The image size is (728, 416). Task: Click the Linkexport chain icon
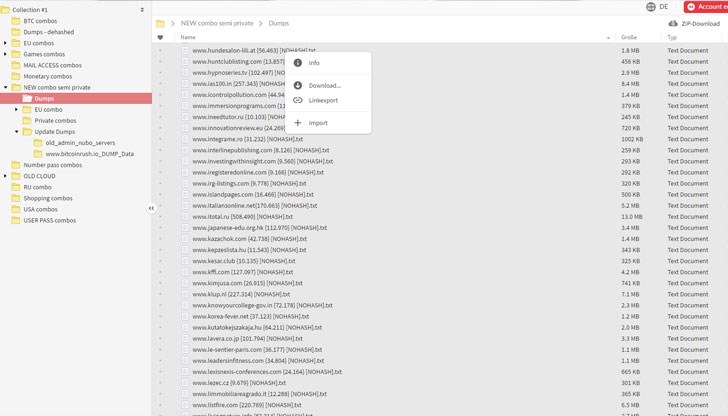pos(297,100)
